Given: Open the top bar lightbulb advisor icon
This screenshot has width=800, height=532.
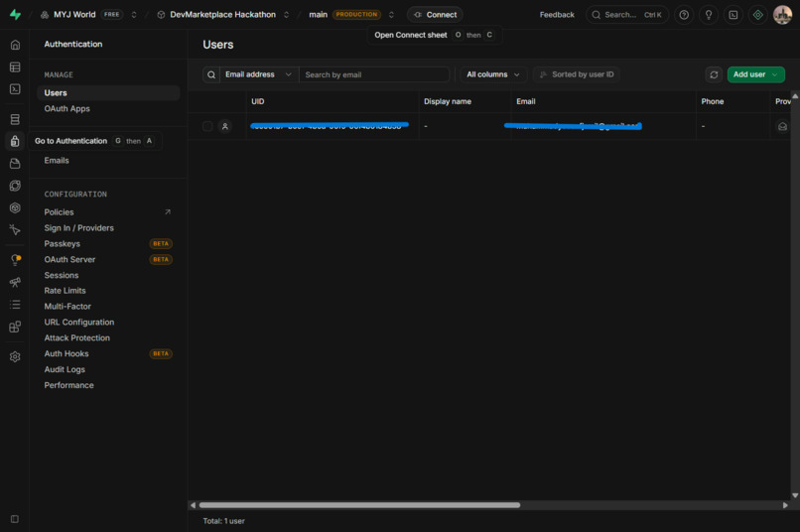Looking at the screenshot, I should click(x=709, y=15).
